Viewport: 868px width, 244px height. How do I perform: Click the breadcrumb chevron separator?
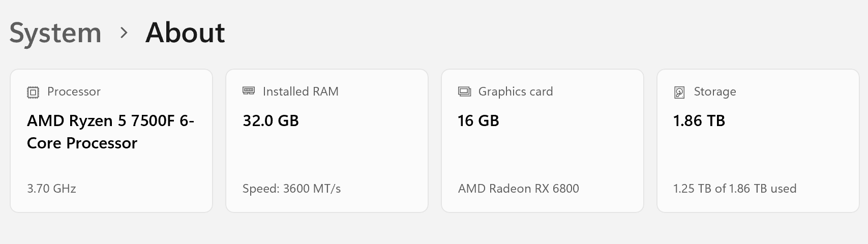pyautogui.click(x=124, y=33)
